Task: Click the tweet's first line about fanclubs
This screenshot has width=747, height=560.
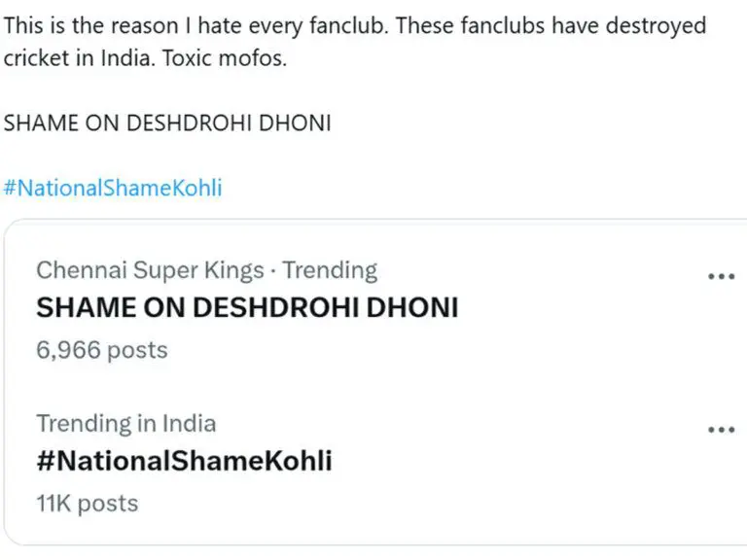Action: (354, 25)
